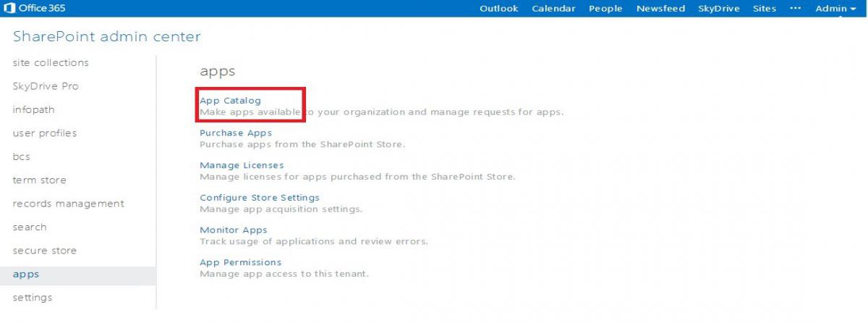Image resolution: width=868 pixels, height=323 pixels.
Task: Select user profiles in the sidebar
Action: (44, 133)
